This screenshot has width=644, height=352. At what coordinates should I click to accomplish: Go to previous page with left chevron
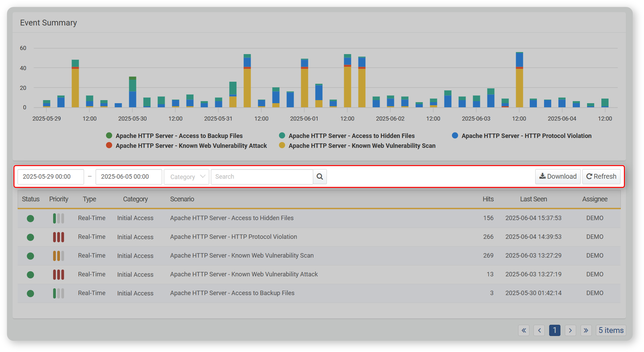pos(539,331)
